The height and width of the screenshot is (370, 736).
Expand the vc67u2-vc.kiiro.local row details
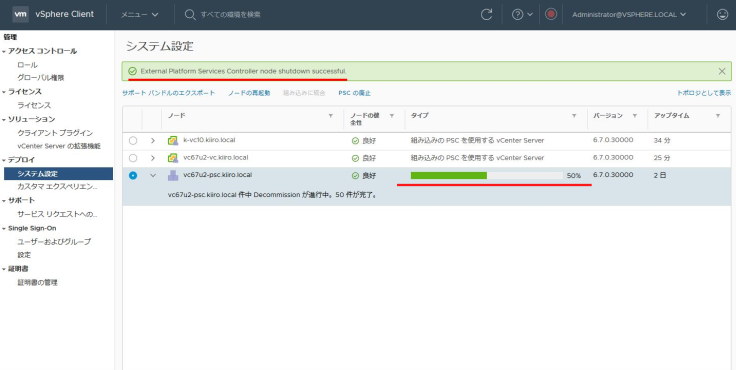coord(153,158)
